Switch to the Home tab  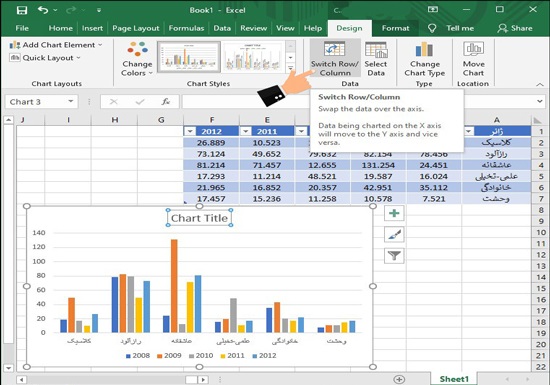click(x=61, y=28)
